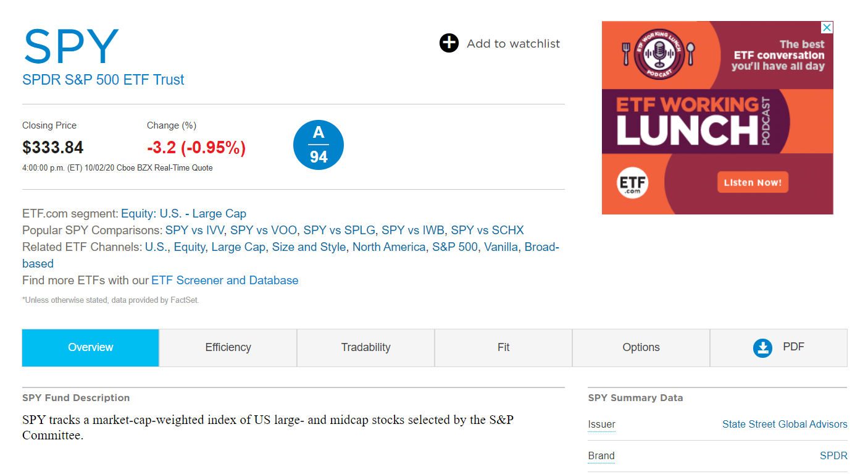The image size is (868, 474).
Task: Click the Cboe BZX Real-Time Quote timestamp
Action: point(117,168)
